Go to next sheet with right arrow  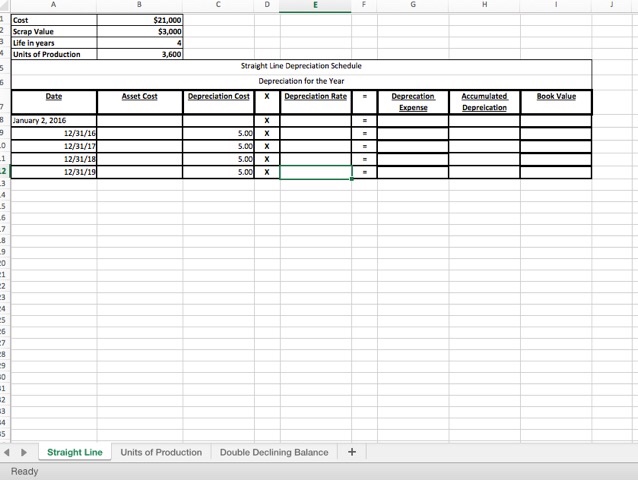click(24, 452)
